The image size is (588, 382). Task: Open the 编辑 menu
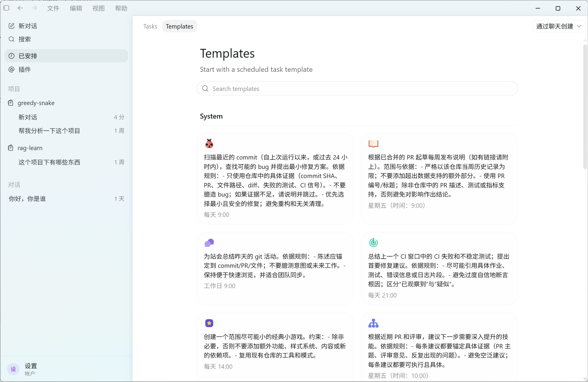pos(76,8)
